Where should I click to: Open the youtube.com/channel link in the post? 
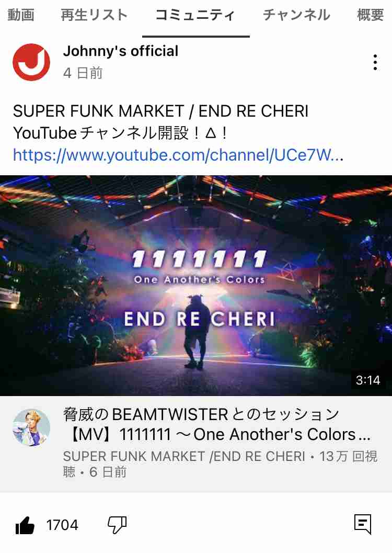(x=178, y=155)
